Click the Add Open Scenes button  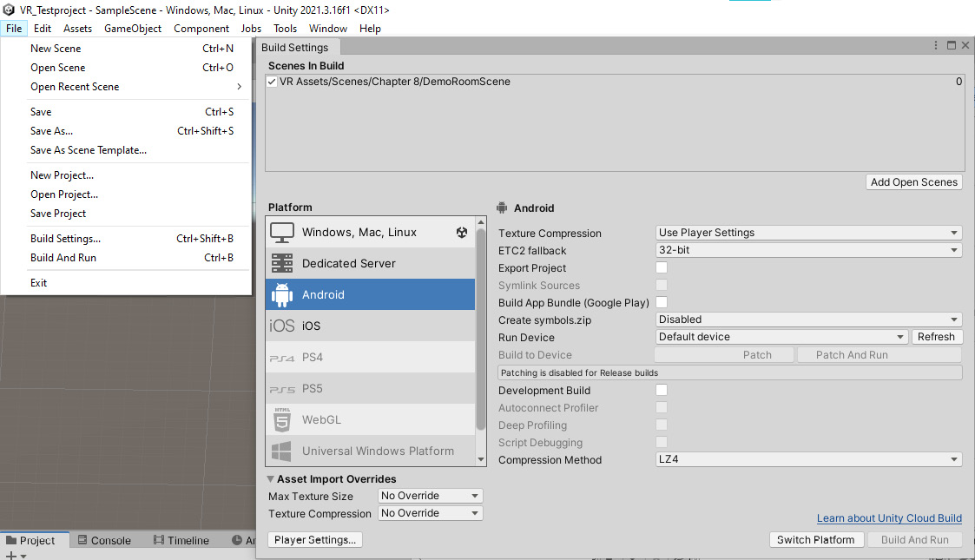[914, 182]
